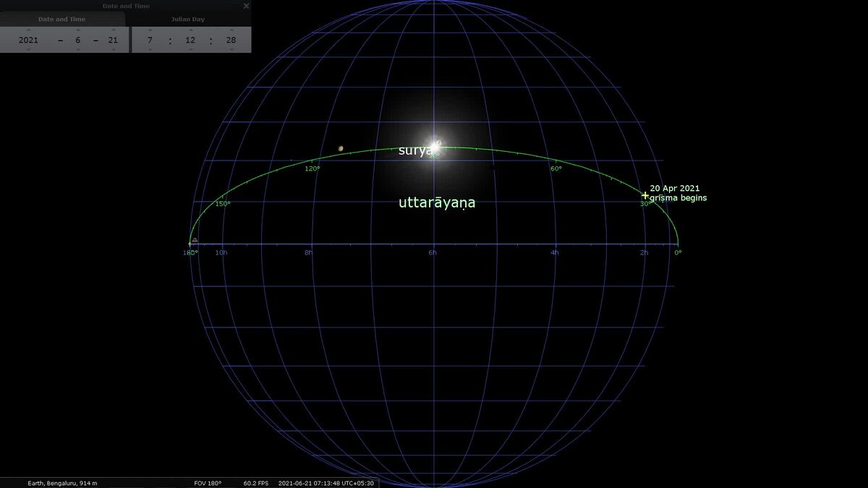Lower the day value with its down arrow
This screenshot has height=488, width=868.
[113, 50]
